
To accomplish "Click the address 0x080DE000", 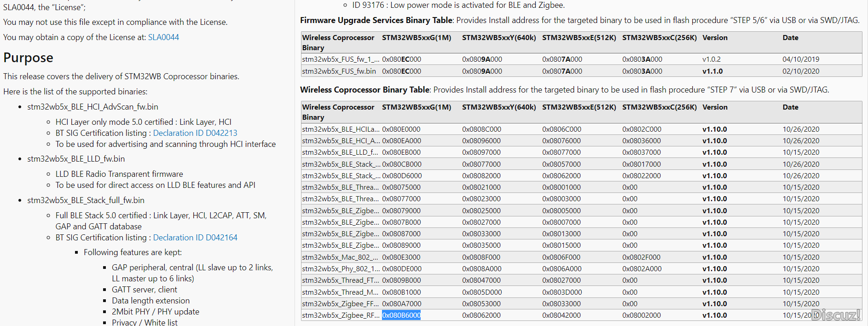I will click(402, 269).
